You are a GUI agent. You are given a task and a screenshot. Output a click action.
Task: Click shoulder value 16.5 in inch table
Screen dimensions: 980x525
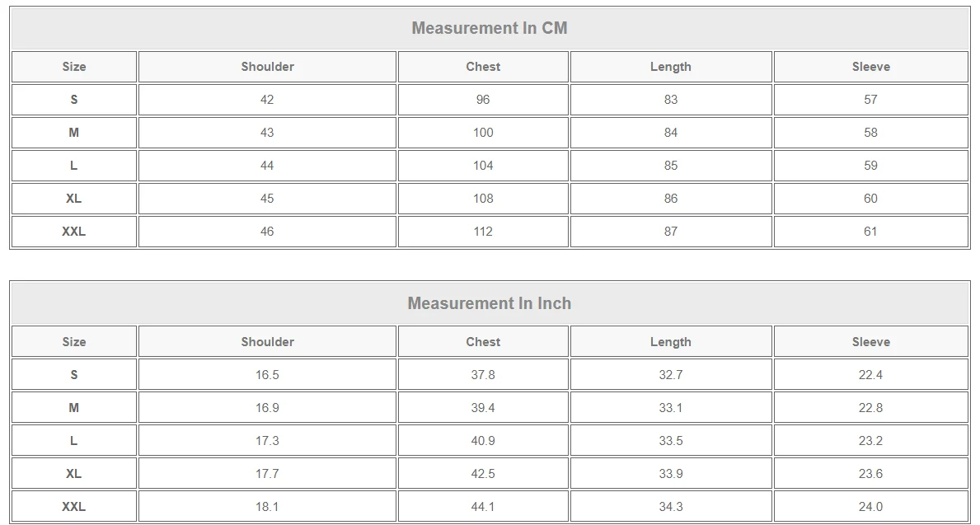[267, 375]
